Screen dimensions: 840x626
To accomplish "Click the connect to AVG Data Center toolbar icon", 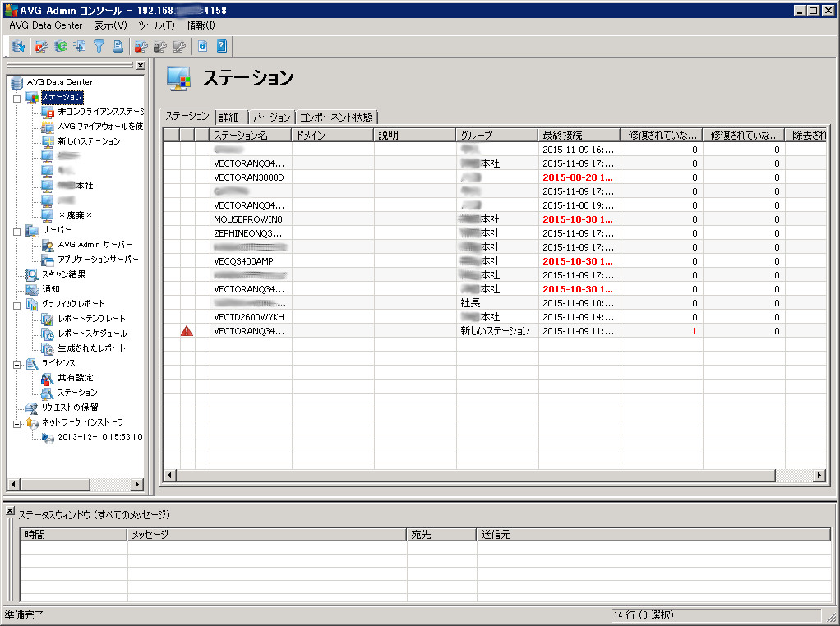I will tap(18, 47).
